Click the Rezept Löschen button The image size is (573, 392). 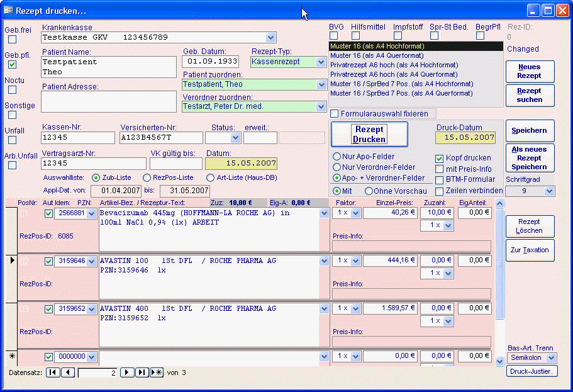point(530,226)
